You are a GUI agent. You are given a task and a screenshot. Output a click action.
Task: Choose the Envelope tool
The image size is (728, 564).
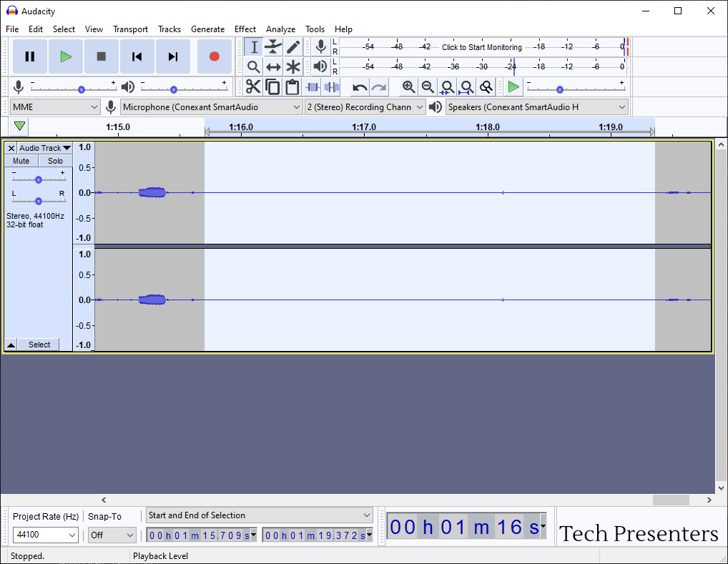(x=273, y=47)
